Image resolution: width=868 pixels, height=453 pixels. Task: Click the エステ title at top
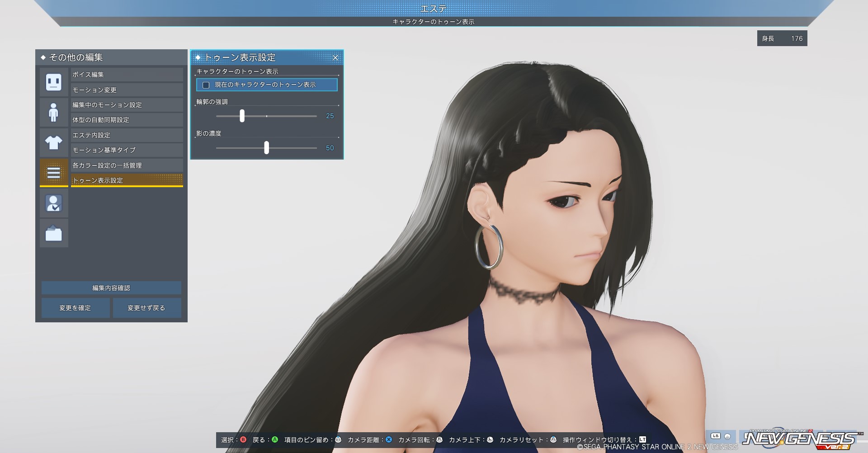point(434,9)
